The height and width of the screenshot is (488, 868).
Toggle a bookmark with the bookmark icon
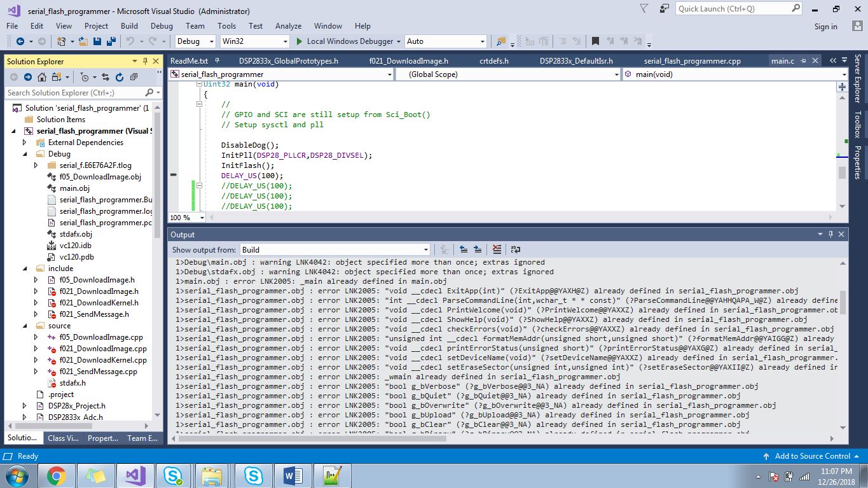595,41
